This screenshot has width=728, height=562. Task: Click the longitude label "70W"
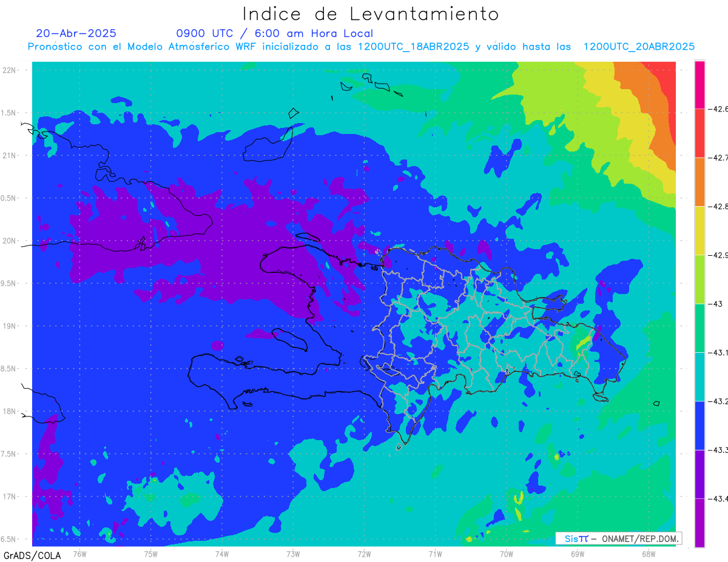point(506,554)
